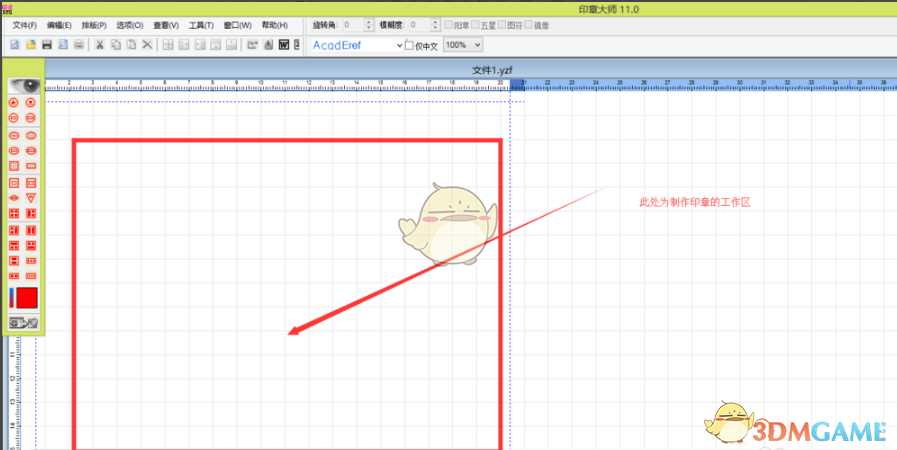Click the 模糊度 value field

(419, 25)
